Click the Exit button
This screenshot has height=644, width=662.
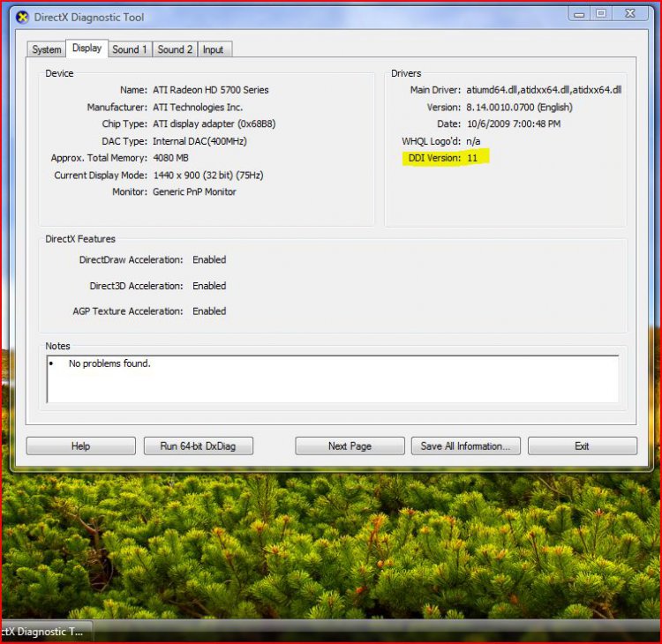tap(582, 446)
